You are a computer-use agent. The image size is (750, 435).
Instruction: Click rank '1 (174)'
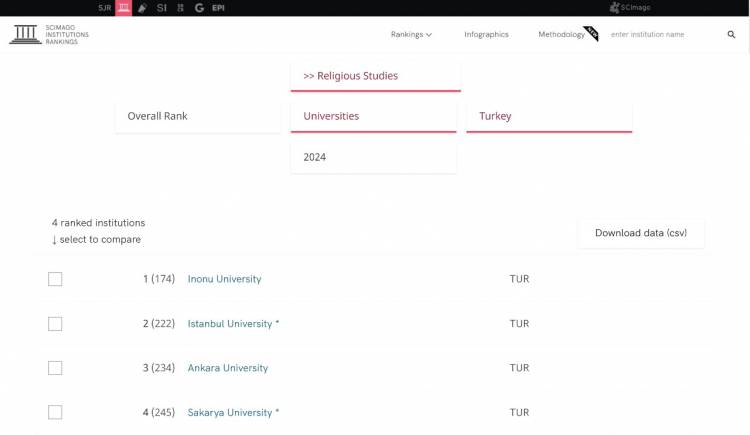159,279
